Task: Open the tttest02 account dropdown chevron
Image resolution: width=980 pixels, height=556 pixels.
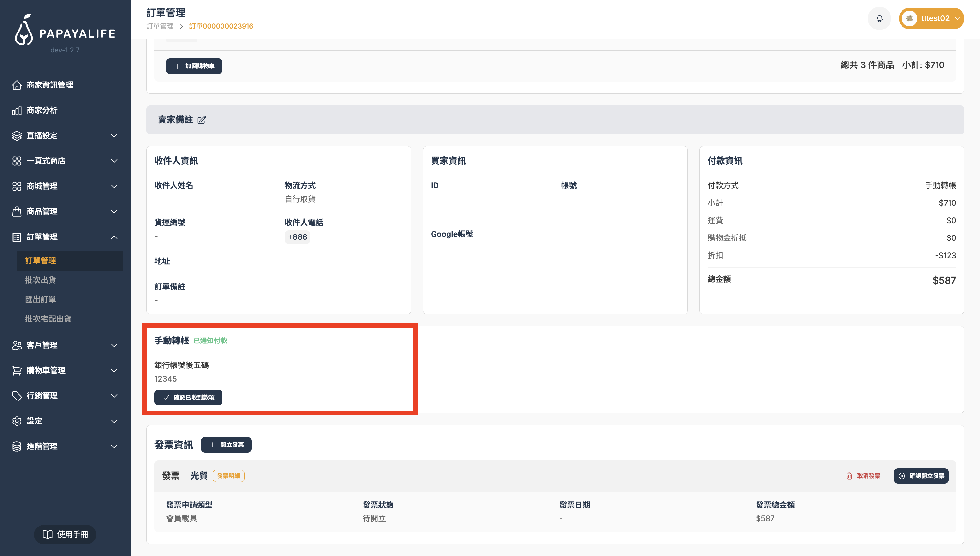Action: coord(957,18)
